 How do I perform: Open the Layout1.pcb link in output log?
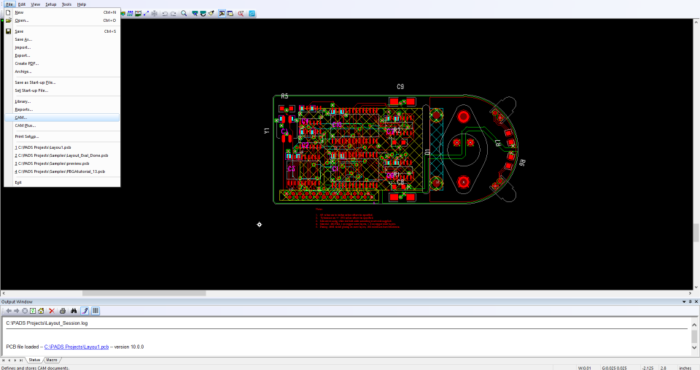pyautogui.click(x=76, y=347)
